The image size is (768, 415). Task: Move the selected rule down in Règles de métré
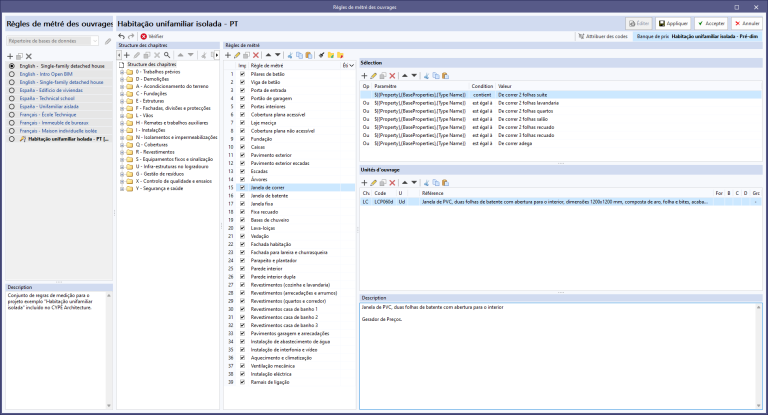[x=278, y=55]
